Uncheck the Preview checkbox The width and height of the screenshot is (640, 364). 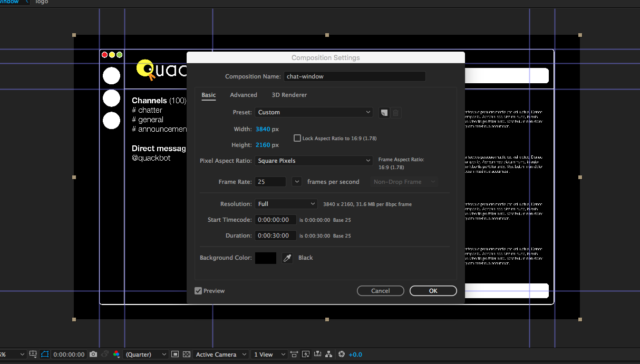click(198, 291)
